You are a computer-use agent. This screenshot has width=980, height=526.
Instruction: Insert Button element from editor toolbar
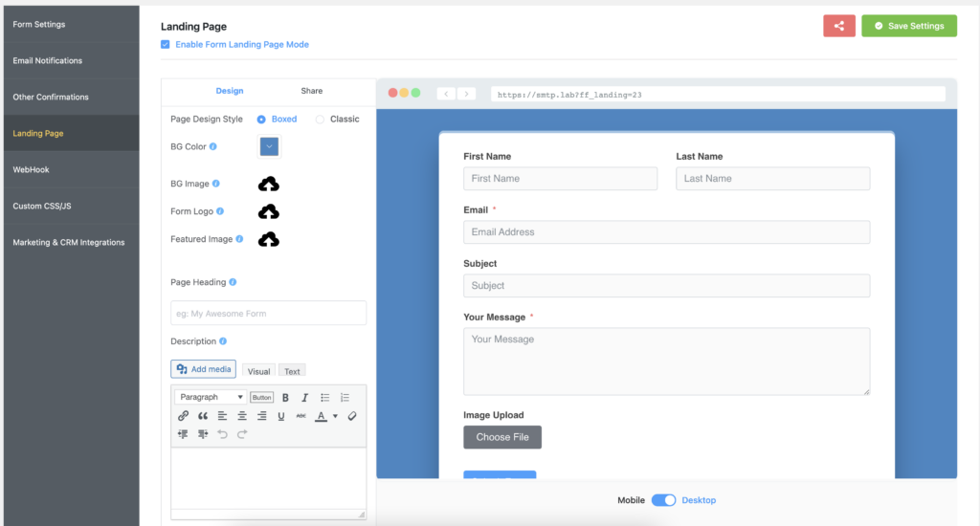261,397
